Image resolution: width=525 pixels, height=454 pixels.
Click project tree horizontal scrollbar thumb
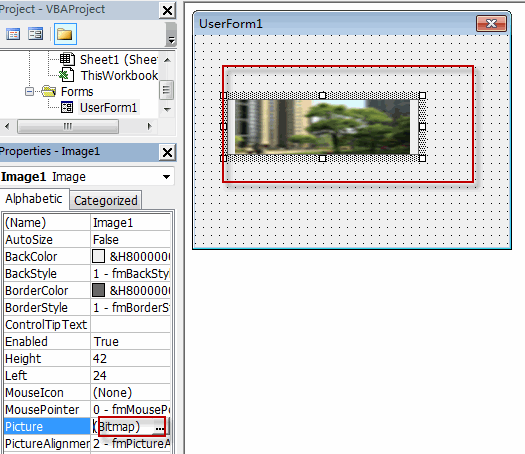[68, 127]
